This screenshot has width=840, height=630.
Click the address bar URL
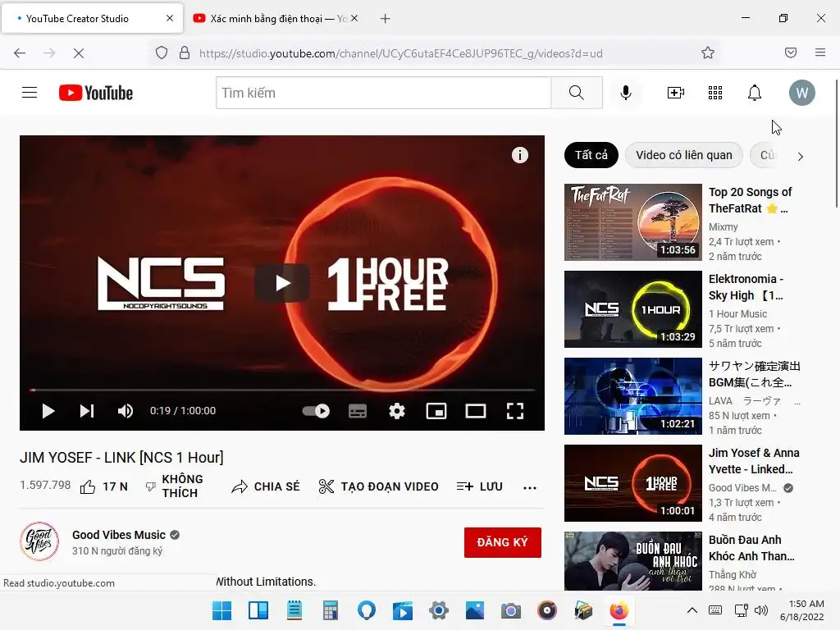point(400,53)
